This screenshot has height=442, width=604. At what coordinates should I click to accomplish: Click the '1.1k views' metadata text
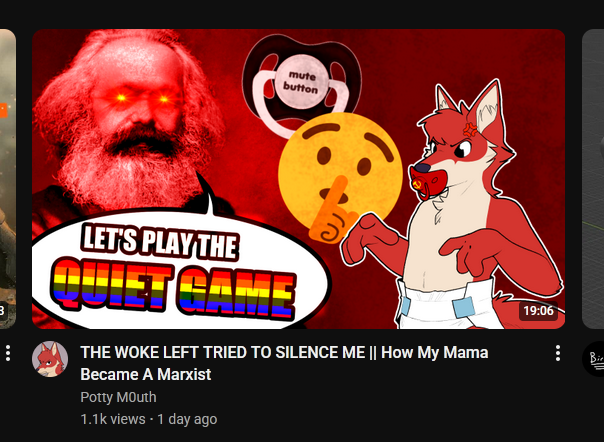(x=113, y=419)
